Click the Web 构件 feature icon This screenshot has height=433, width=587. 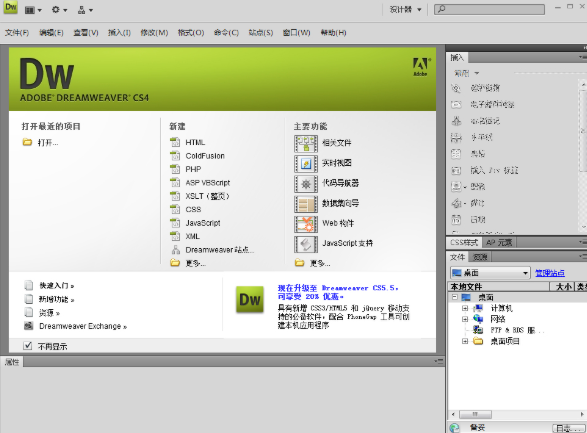(306, 224)
